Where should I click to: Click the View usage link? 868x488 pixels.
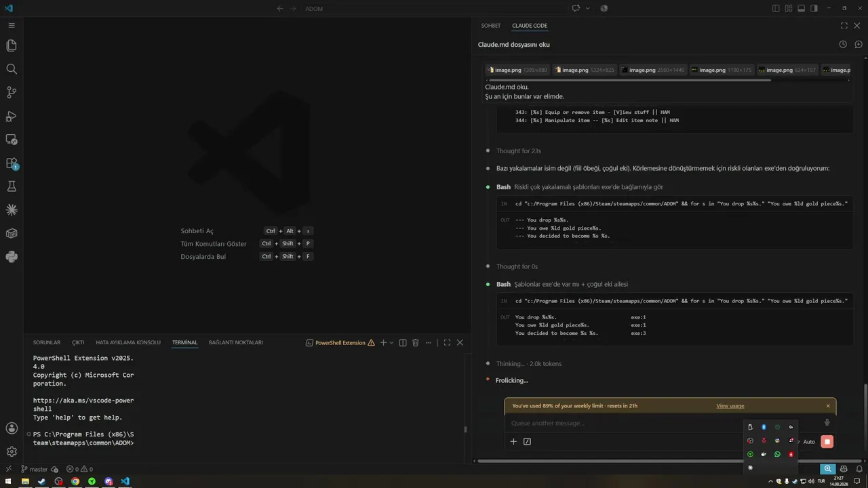click(x=730, y=406)
